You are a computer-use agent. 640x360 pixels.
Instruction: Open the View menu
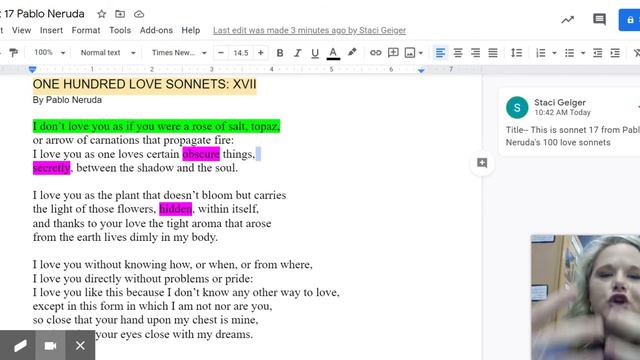click(x=21, y=30)
